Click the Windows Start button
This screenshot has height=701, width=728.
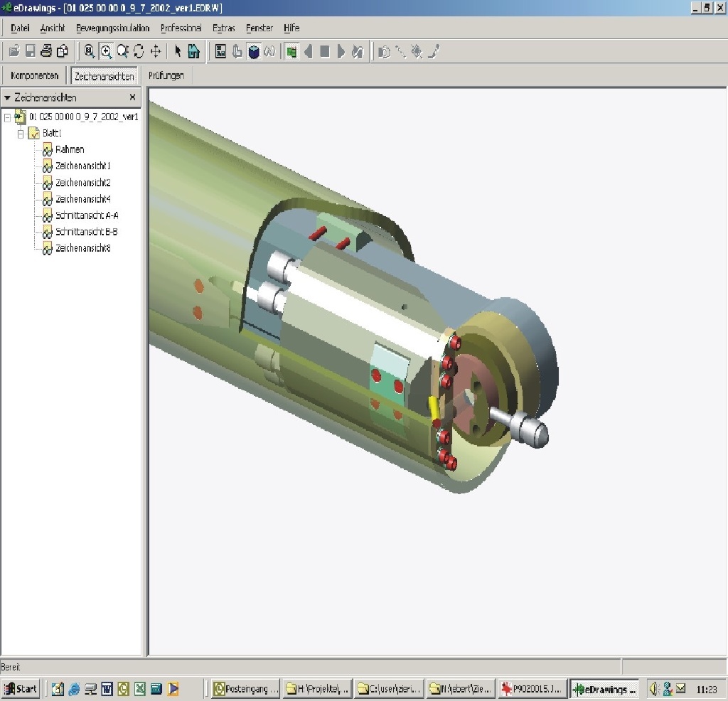[x=21, y=688]
